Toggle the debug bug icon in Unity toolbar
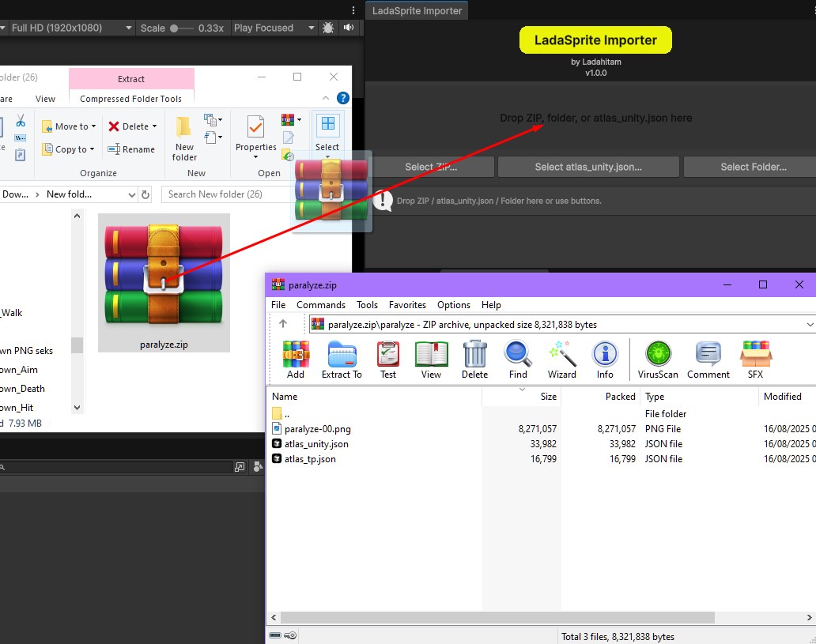Image resolution: width=816 pixels, height=644 pixels. (x=327, y=27)
